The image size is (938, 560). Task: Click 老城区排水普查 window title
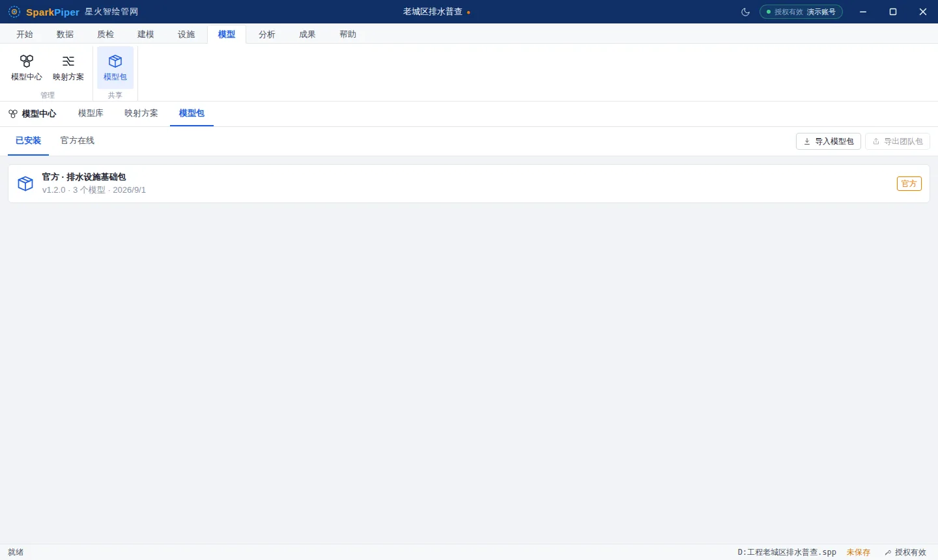tap(433, 12)
